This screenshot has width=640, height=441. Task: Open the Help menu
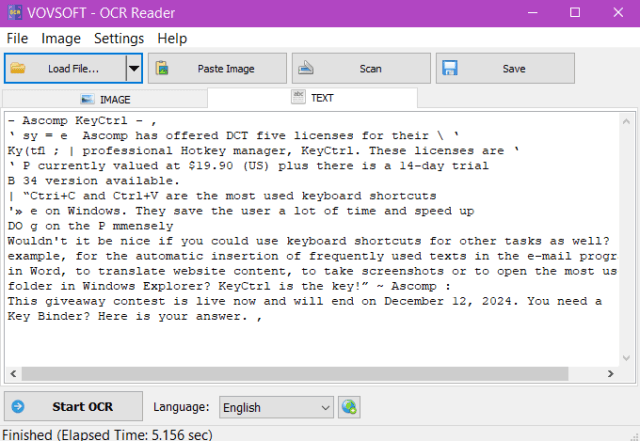[172, 38]
